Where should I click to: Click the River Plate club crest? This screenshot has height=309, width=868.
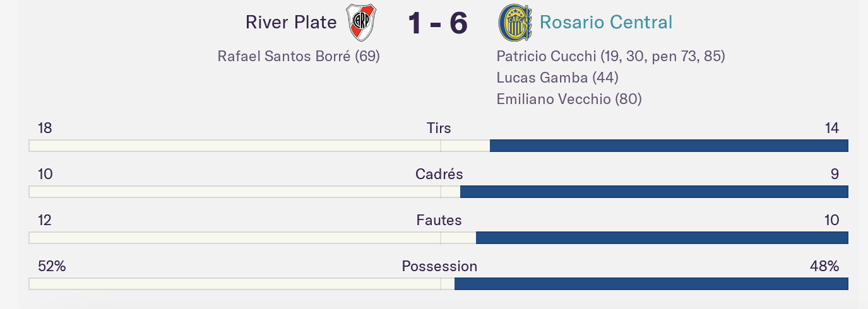(362, 23)
